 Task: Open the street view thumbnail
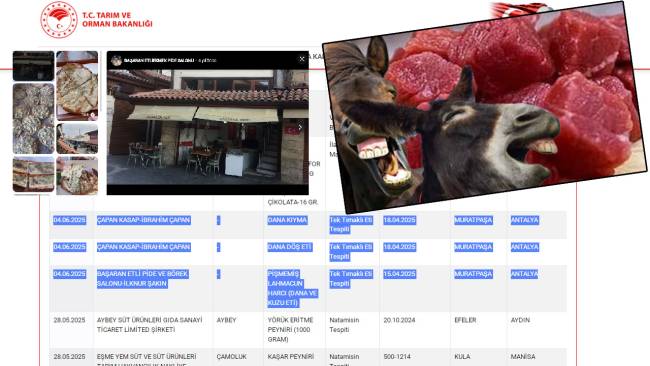point(77,138)
